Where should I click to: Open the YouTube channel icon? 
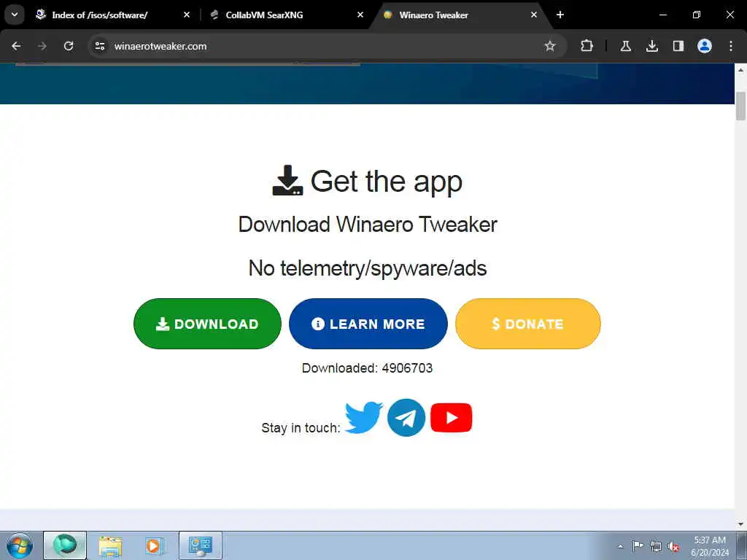point(451,418)
